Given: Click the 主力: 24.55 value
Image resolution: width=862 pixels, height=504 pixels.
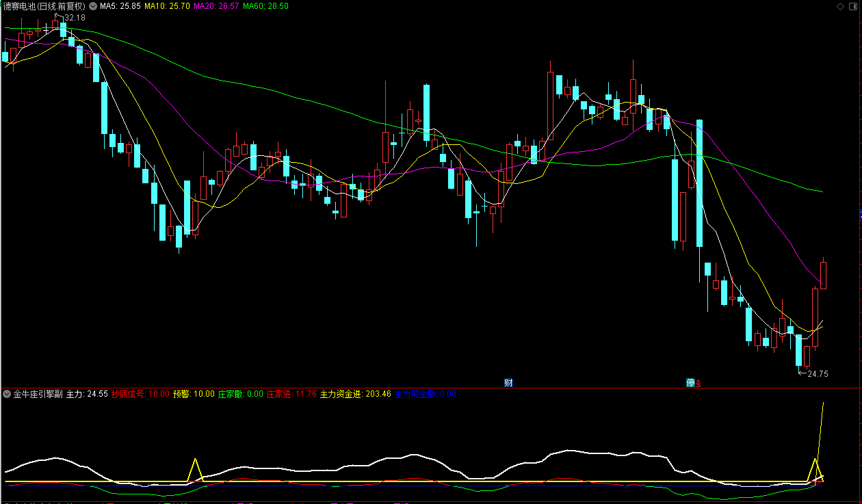Looking at the screenshot, I should click(87, 394).
